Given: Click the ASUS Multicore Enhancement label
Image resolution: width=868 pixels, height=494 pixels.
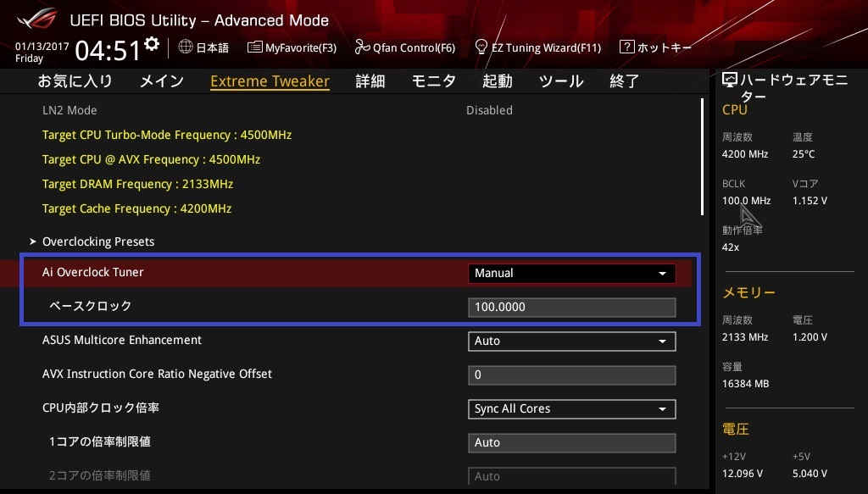Looking at the screenshot, I should [x=122, y=341].
